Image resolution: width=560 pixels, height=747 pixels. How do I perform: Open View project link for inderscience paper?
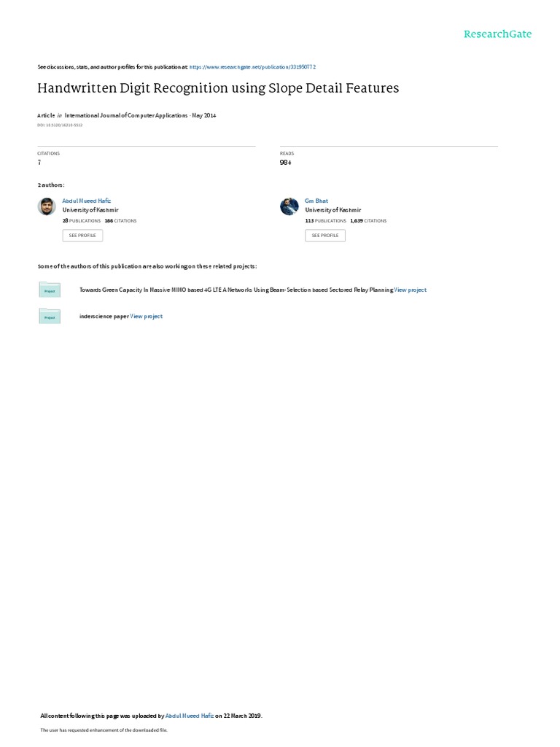pos(146,317)
